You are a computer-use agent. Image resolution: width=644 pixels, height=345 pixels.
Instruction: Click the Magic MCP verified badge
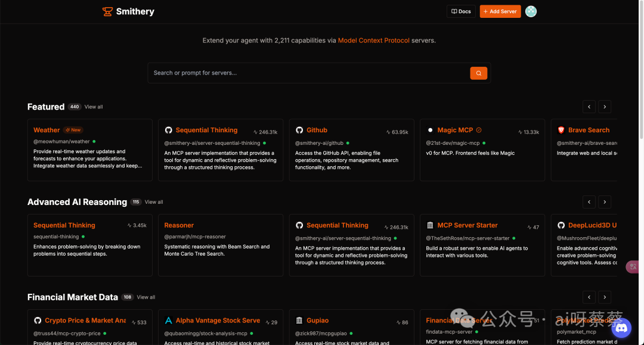coord(478,130)
